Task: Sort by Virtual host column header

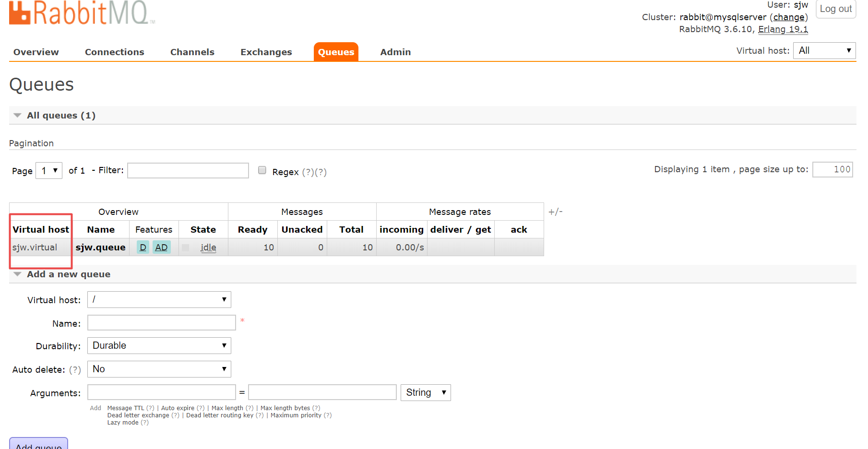Action: (41, 230)
